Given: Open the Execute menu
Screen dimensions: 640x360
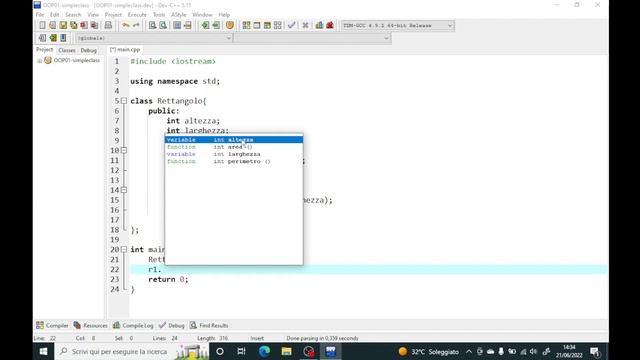Looking at the screenshot, I should (137, 15).
